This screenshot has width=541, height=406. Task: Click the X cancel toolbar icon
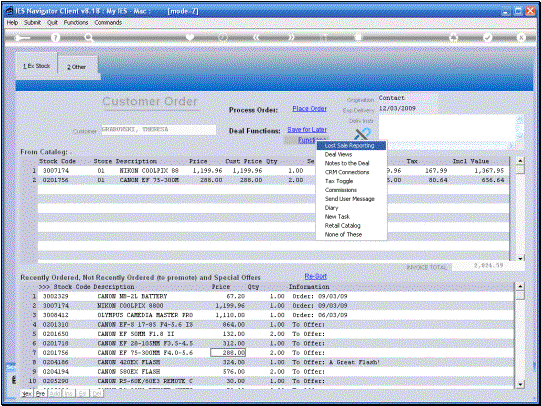pyautogui.click(x=521, y=37)
